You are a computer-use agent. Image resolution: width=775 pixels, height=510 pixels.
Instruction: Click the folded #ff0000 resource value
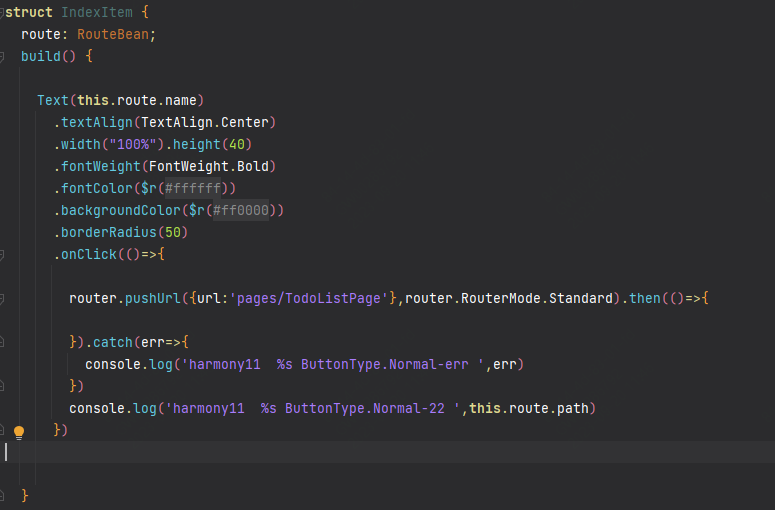tap(241, 211)
